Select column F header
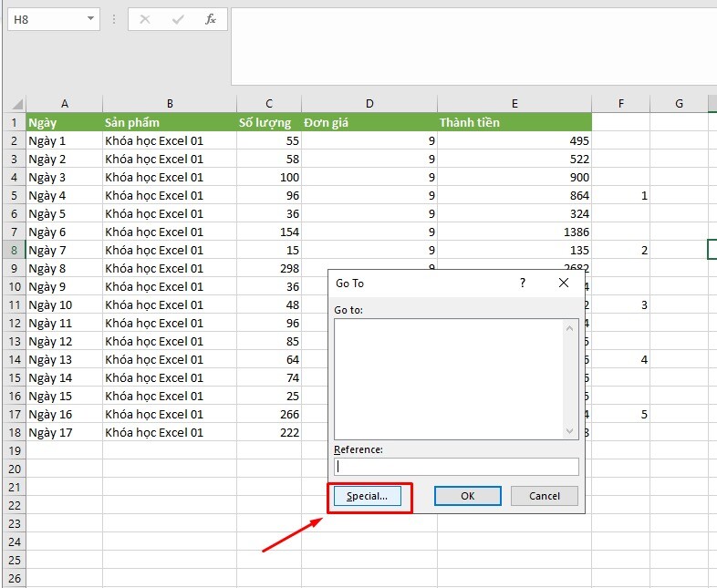 tap(620, 104)
